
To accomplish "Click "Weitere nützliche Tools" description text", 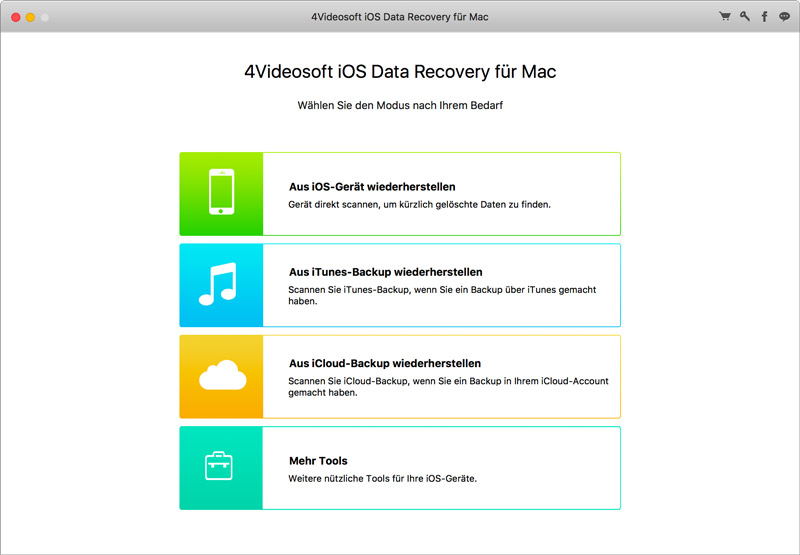I will click(383, 479).
